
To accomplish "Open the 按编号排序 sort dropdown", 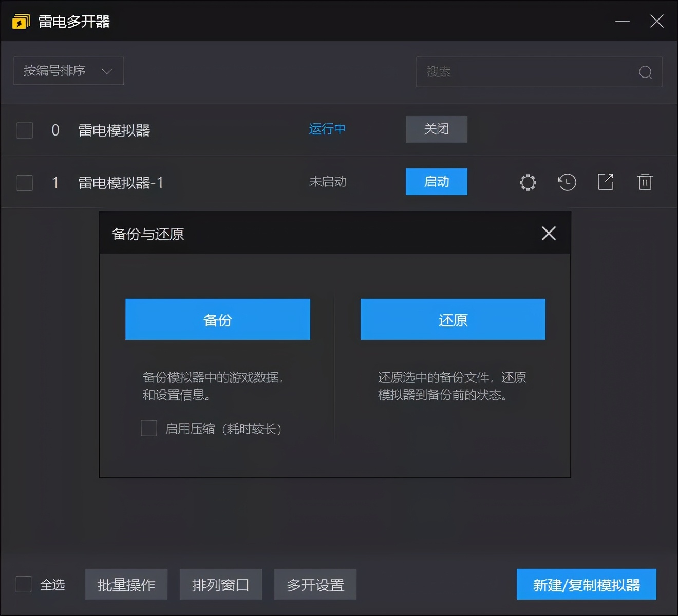I will pos(68,71).
